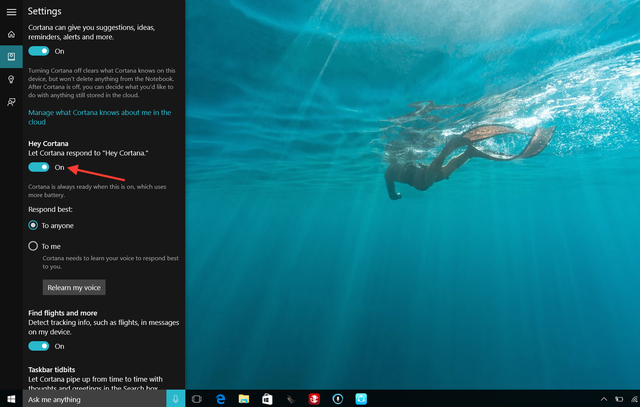Disable Find flights and more toggle
The width and height of the screenshot is (640, 407).
39,346
